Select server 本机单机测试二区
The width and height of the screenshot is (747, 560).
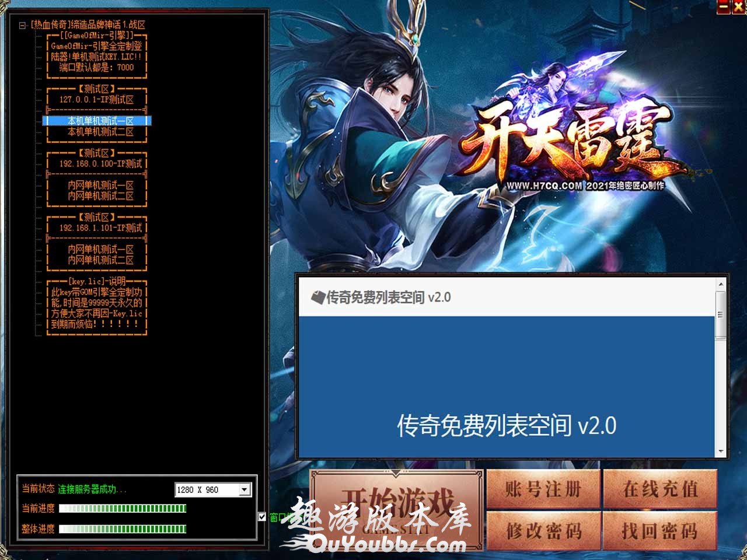[100, 132]
